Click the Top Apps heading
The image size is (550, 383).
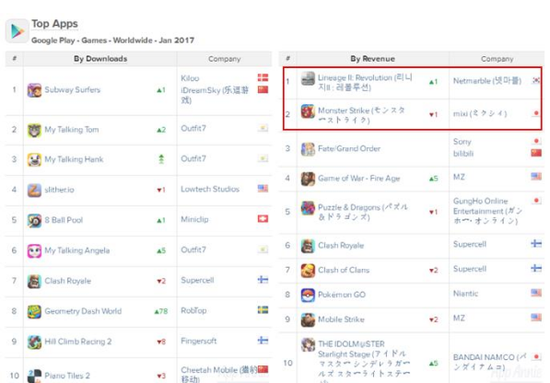click(55, 24)
